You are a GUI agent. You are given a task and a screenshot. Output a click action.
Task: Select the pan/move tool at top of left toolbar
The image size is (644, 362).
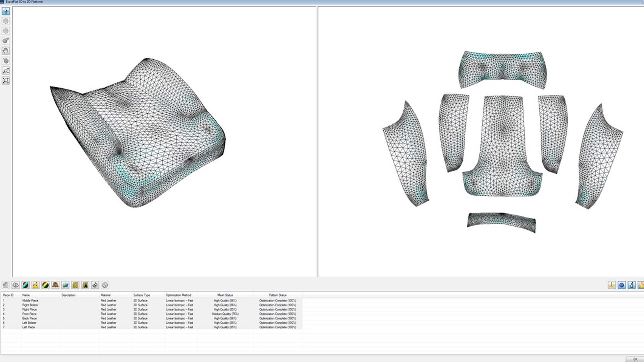[x=6, y=11]
